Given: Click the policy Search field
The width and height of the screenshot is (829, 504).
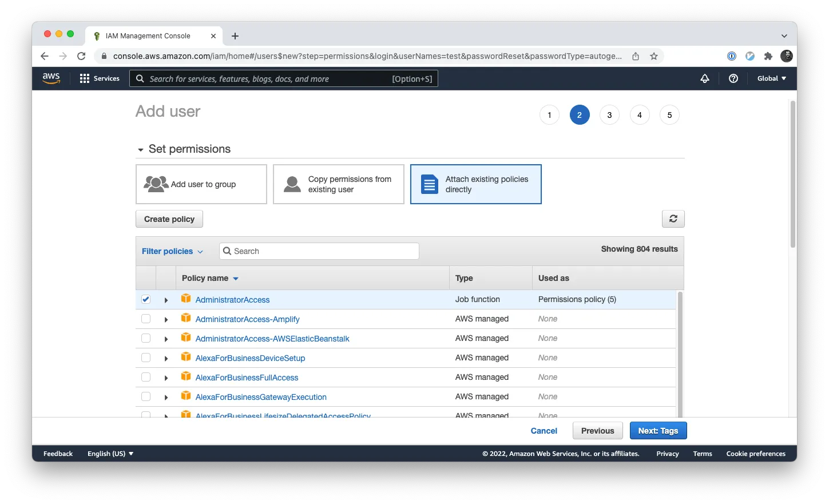Looking at the screenshot, I should point(319,251).
